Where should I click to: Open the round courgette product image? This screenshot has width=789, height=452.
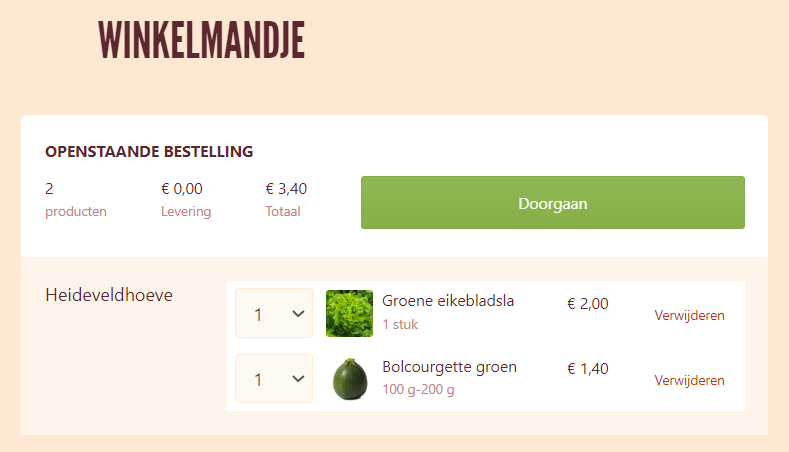(349, 379)
